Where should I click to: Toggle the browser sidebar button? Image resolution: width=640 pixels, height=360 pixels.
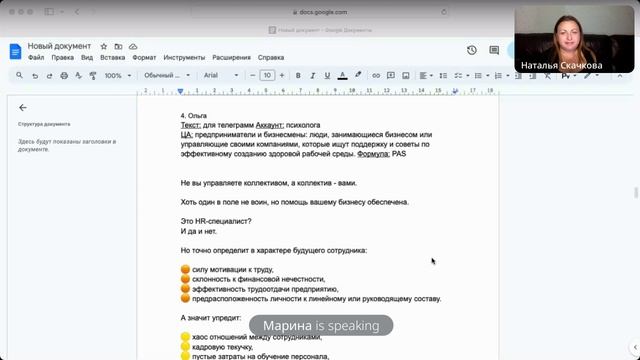[49, 12]
